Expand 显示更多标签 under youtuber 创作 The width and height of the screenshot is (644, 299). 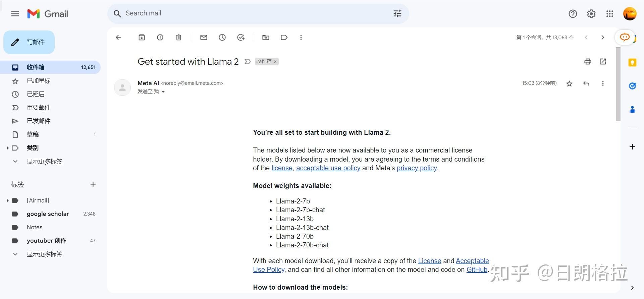[x=44, y=254]
